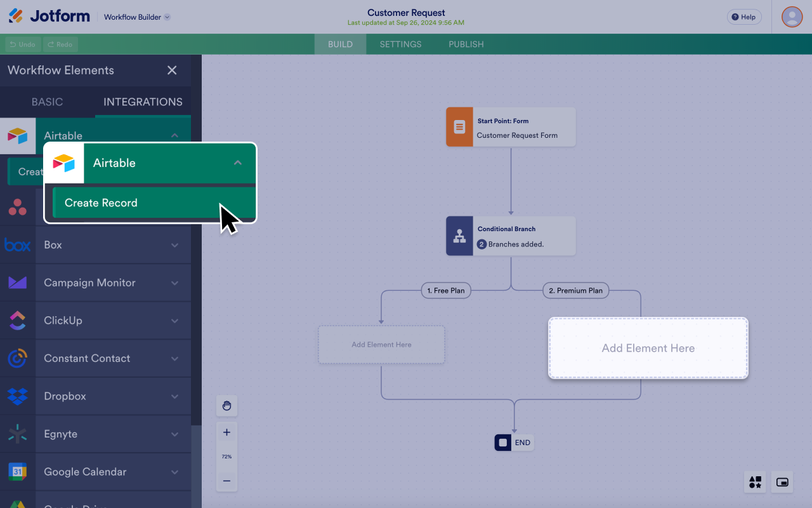The width and height of the screenshot is (812, 508).
Task: Expand the Box integration chevron
Action: 174,245
